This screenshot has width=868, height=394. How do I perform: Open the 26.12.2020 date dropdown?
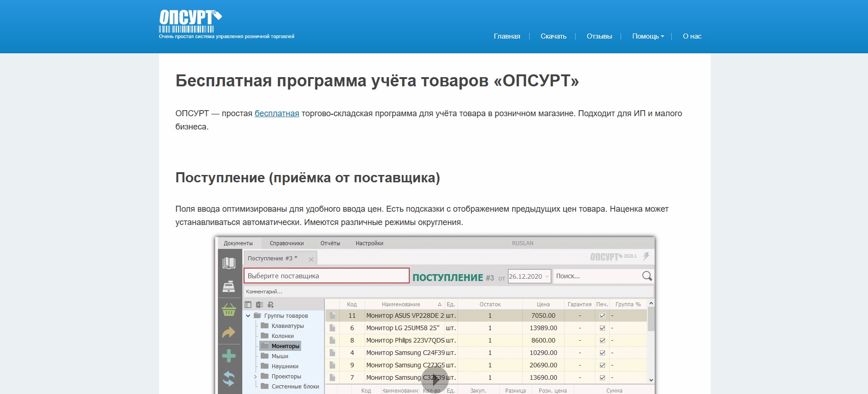tap(547, 276)
